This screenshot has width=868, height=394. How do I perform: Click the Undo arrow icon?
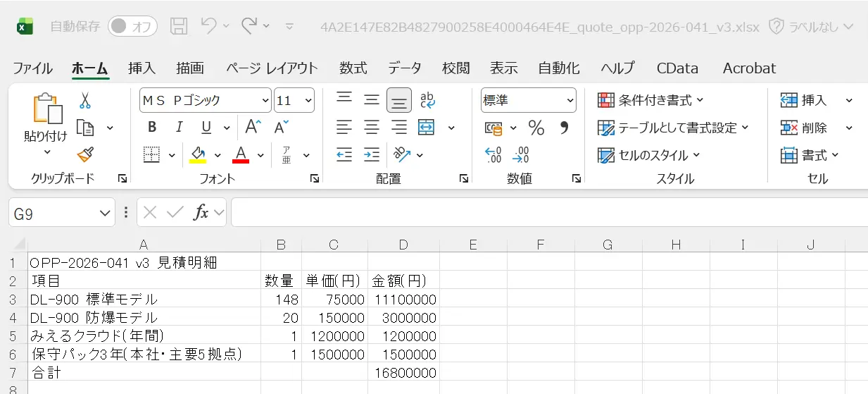tap(209, 26)
